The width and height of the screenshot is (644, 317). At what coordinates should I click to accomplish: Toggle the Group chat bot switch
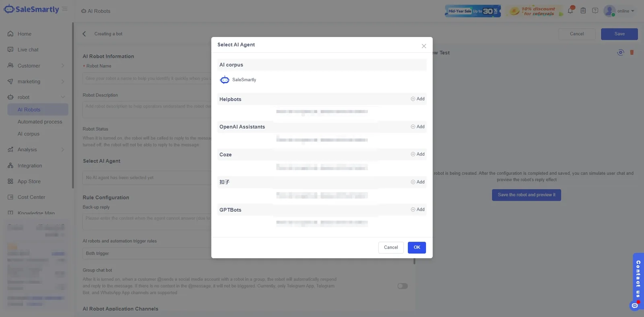coord(402,286)
